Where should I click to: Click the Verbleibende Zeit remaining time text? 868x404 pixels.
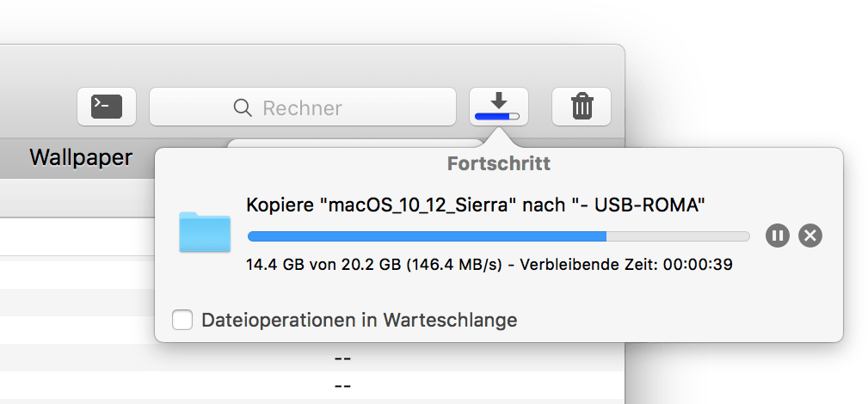(626, 265)
